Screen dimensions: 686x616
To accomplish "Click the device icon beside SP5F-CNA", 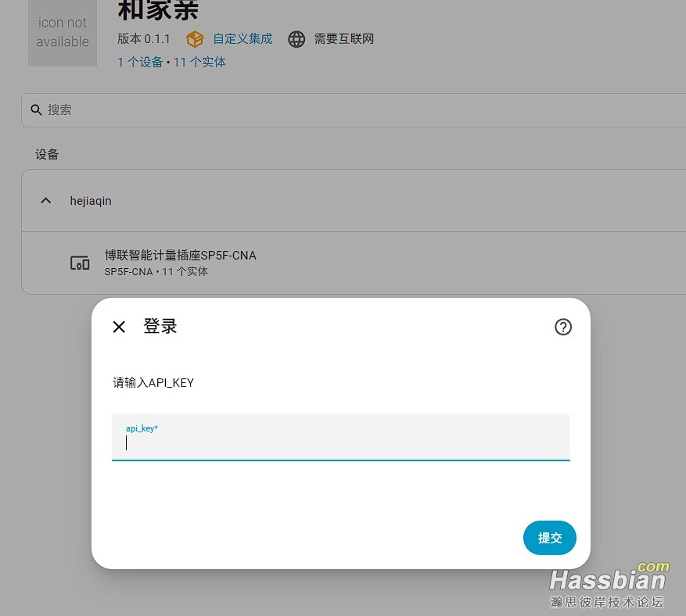I will click(80, 263).
